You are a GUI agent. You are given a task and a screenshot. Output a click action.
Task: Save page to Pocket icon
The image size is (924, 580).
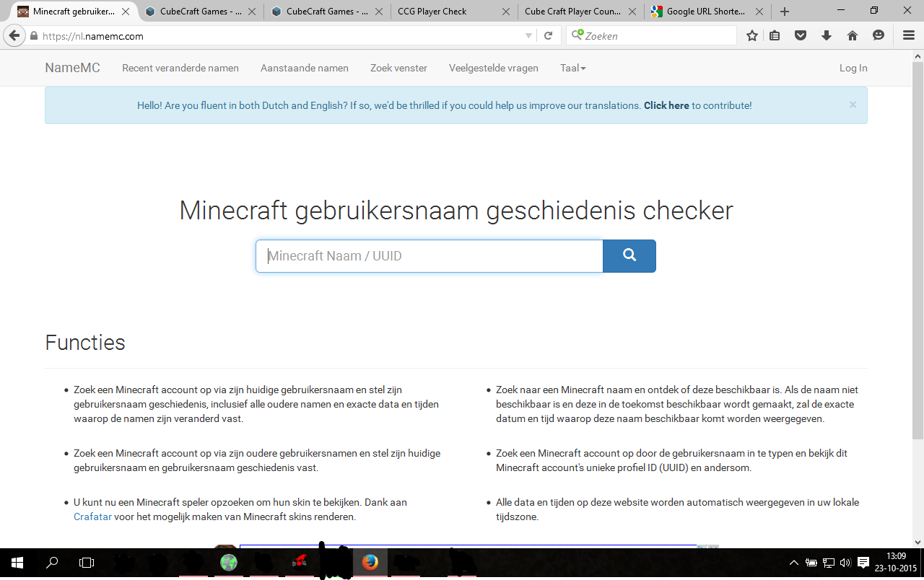click(801, 35)
